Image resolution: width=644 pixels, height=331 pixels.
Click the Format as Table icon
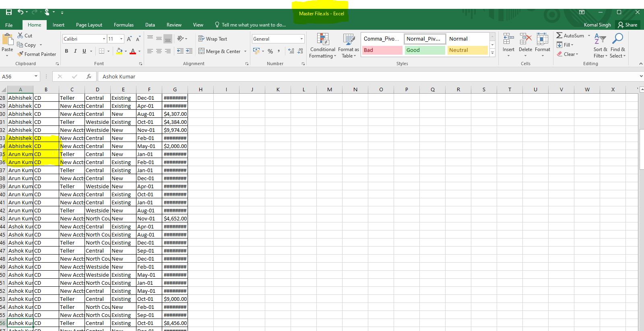349,40
